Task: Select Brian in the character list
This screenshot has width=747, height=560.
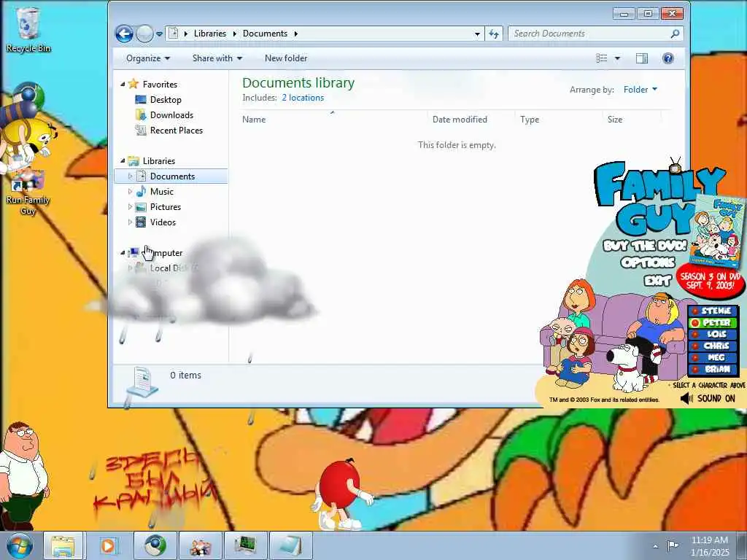Action: pos(713,369)
